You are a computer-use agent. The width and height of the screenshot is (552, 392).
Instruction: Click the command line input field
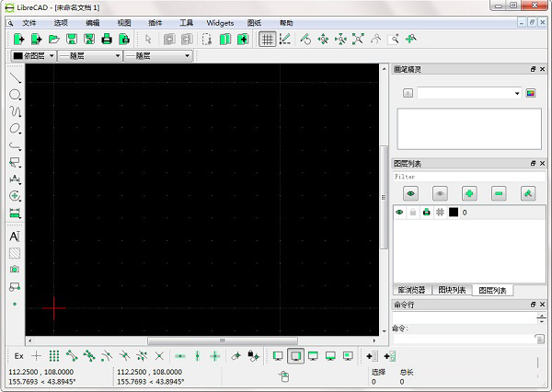tap(464, 340)
